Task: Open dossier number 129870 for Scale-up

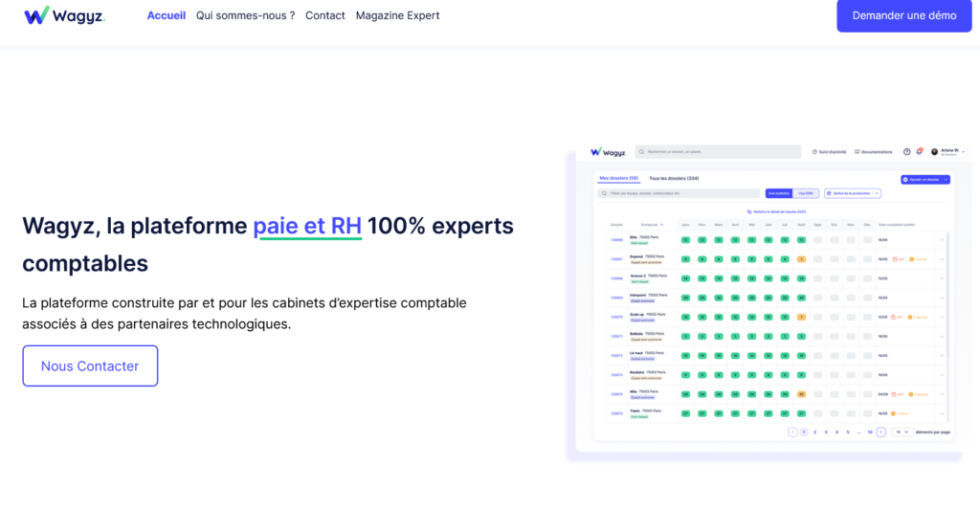Action: click(x=617, y=318)
